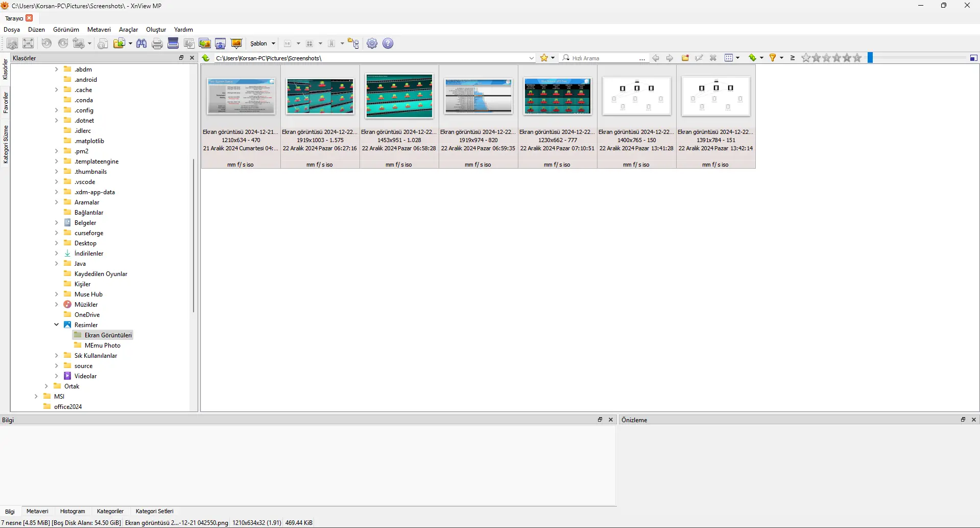The width and height of the screenshot is (980, 528).
Task: Navigate back with the left arrow
Action: (x=656, y=58)
